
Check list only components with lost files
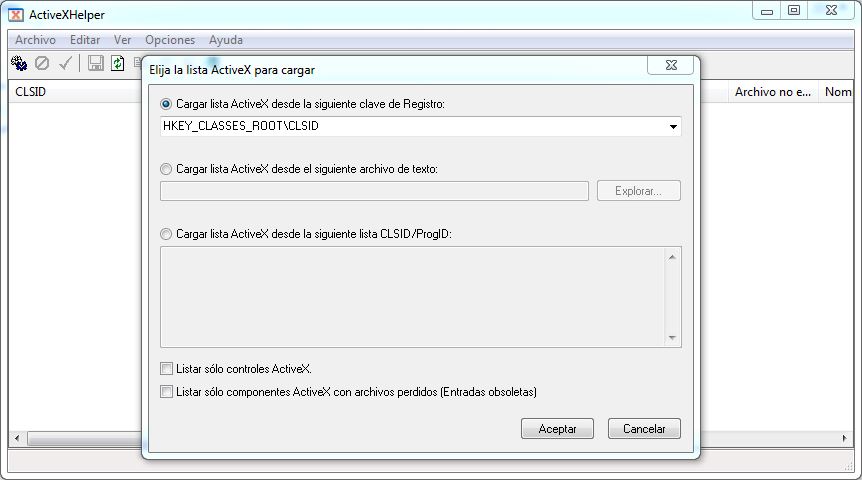pos(166,391)
